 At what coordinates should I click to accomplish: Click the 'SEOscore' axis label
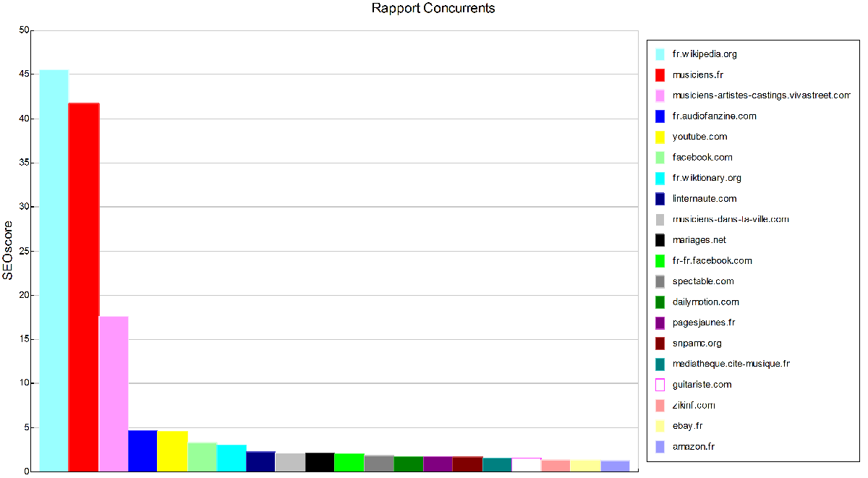pyautogui.click(x=8, y=251)
